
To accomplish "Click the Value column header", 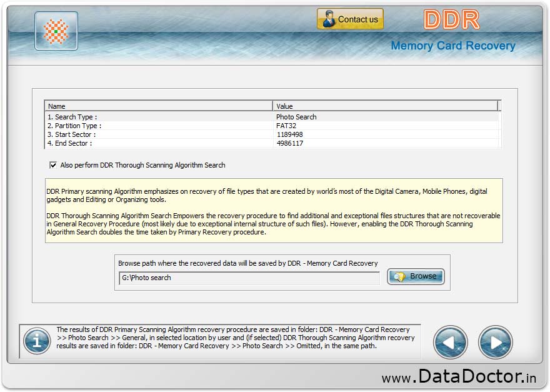I will (385, 106).
